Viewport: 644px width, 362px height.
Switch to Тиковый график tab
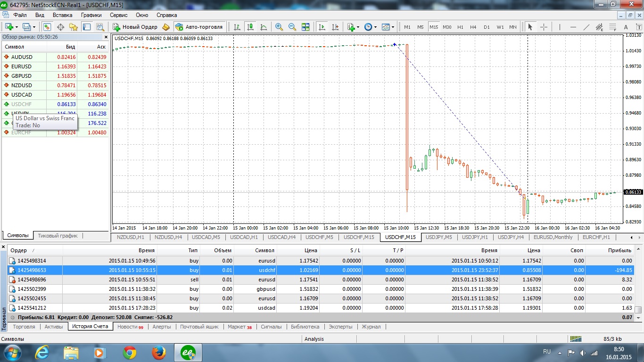pos(58,236)
